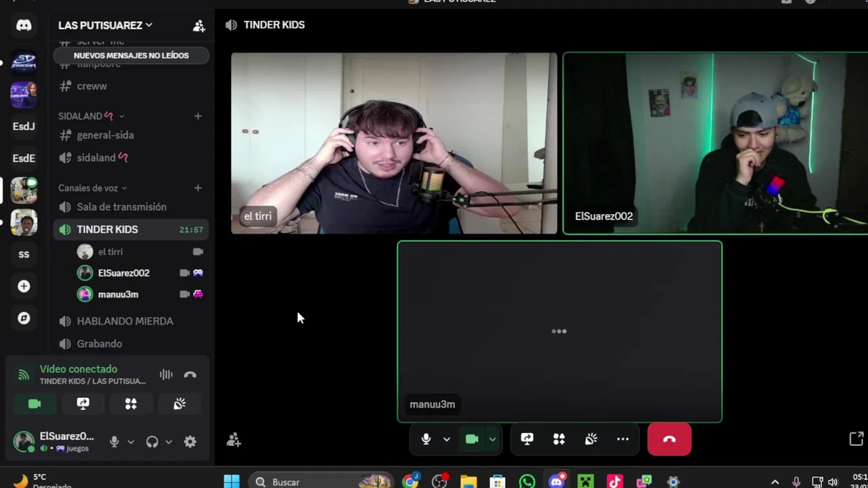Share your screen from the sidebar panel

(x=83, y=404)
